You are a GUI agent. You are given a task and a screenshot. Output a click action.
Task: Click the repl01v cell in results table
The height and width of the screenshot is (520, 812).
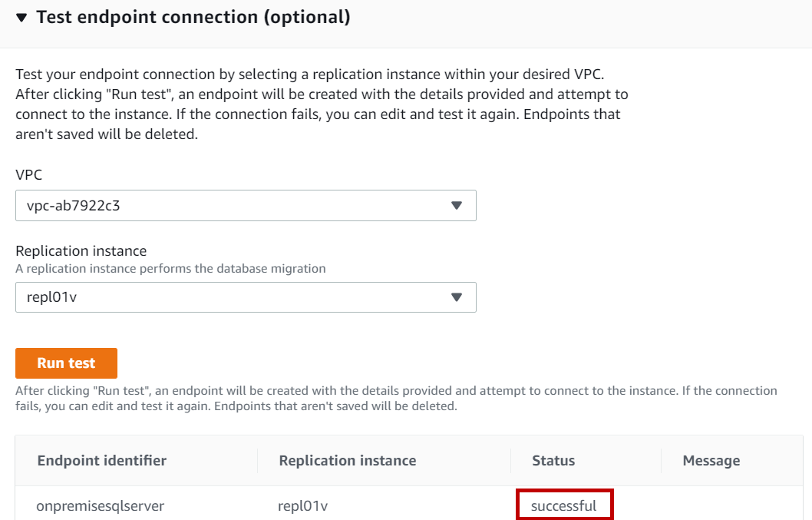303,506
